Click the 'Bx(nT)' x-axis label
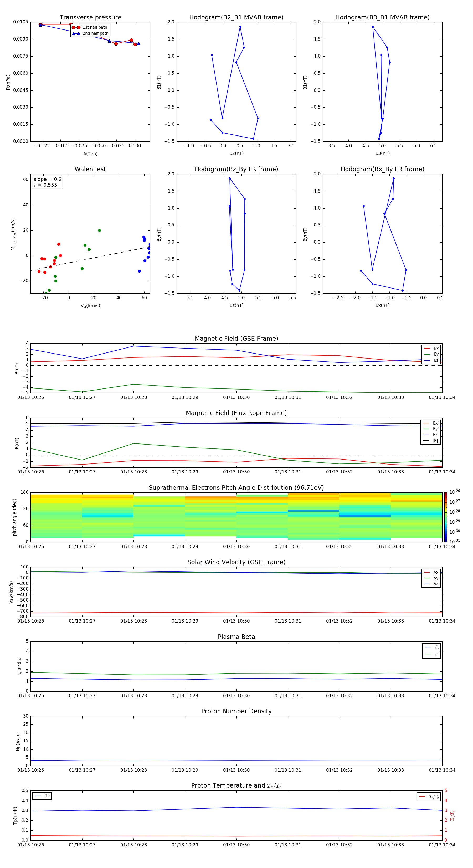This screenshot has height=868, width=473. (x=382, y=305)
